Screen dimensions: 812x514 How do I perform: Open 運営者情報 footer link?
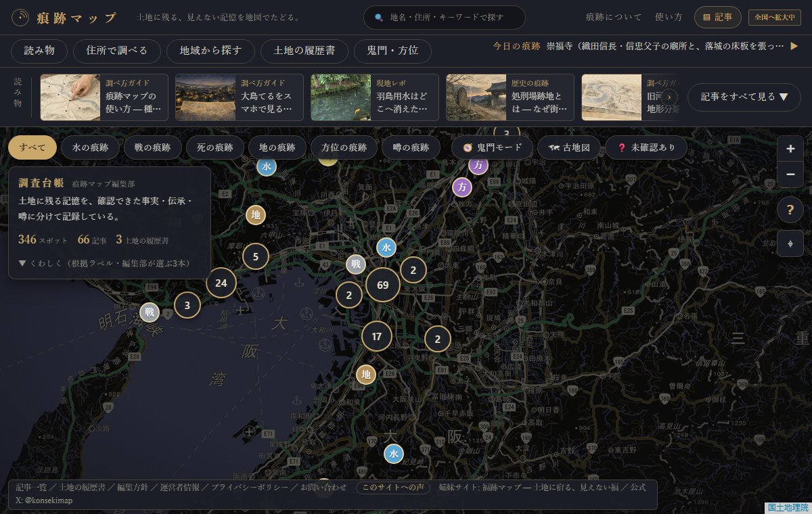pos(181,487)
